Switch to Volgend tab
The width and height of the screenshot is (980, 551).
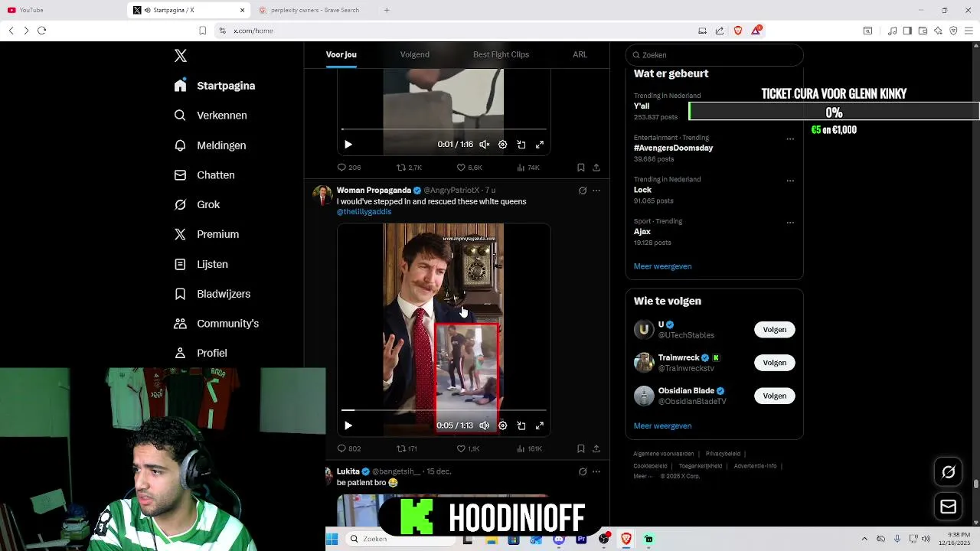pyautogui.click(x=415, y=54)
